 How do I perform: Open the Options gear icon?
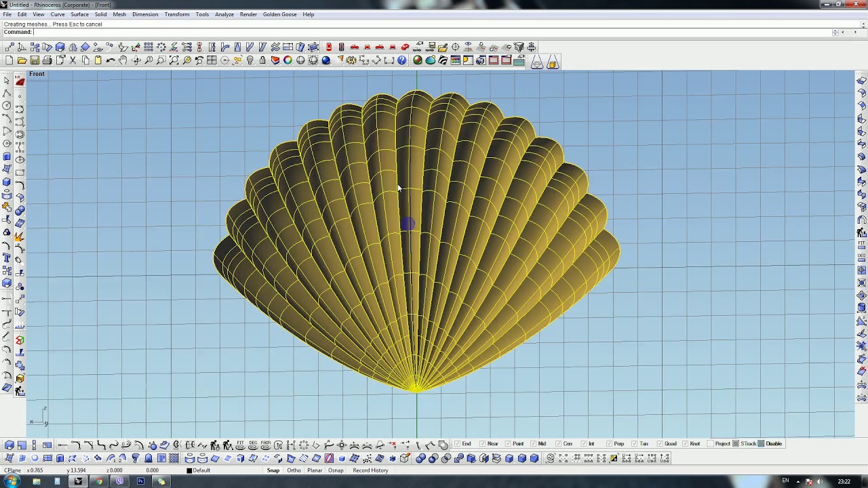[x=351, y=61]
